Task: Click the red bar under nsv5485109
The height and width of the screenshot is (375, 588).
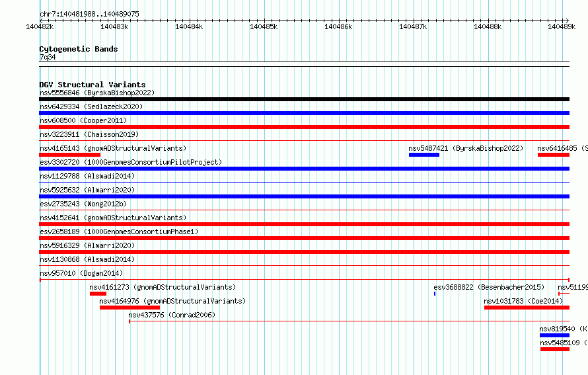Action: tap(555, 349)
